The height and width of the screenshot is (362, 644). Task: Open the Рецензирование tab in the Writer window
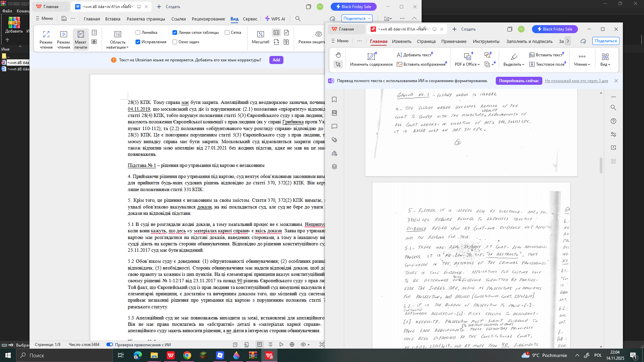pos(208,19)
